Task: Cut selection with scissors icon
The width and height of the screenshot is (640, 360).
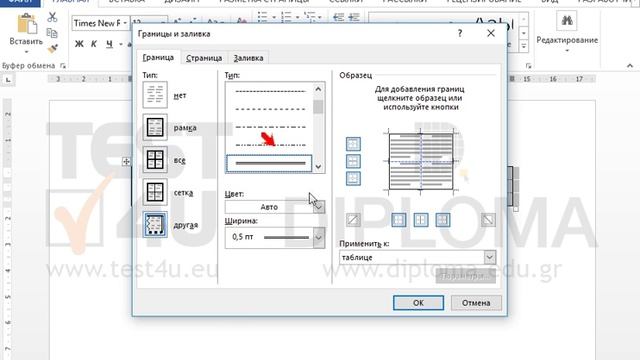Action: coord(52,17)
